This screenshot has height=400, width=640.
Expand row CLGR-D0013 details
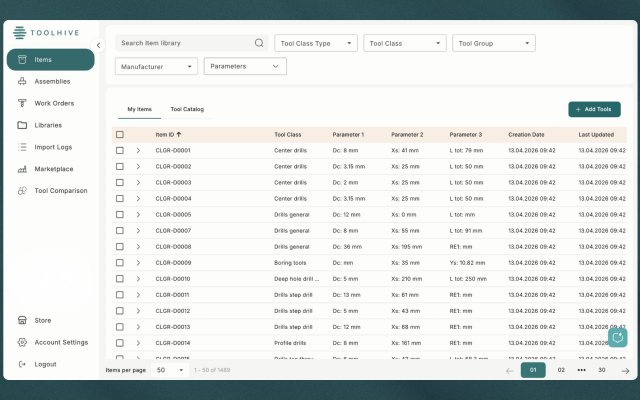(138, 327)
